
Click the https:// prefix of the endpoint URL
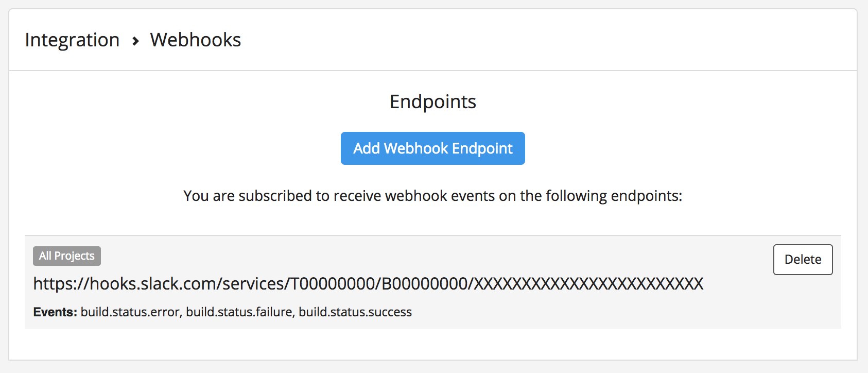coord(61,283)
